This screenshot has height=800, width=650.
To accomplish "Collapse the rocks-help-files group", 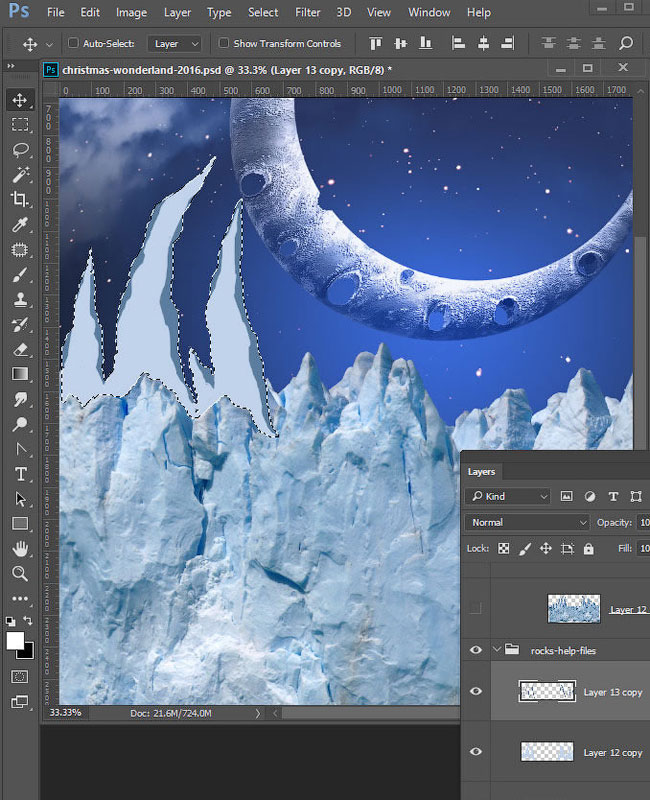I will point(497,649).
